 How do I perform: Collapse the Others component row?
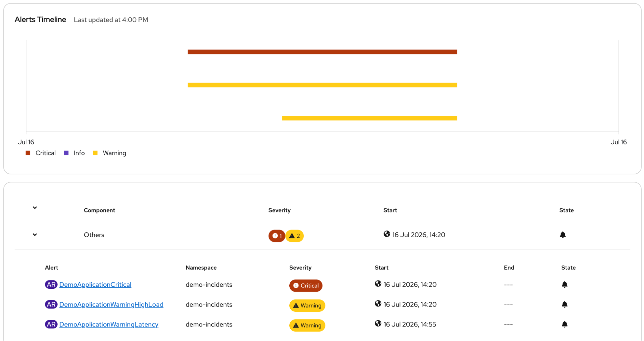click(35, 235)
